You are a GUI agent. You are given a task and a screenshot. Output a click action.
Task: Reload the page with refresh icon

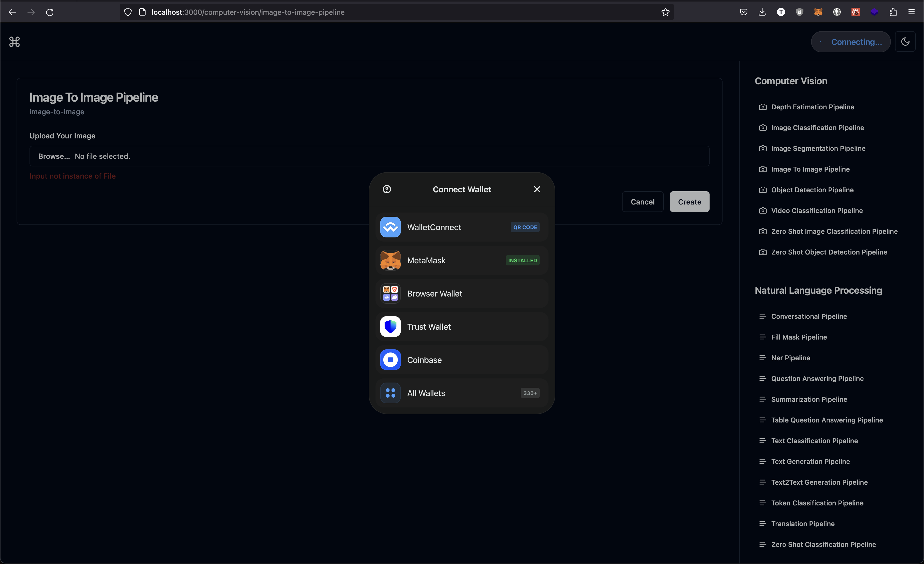[49, 12]
